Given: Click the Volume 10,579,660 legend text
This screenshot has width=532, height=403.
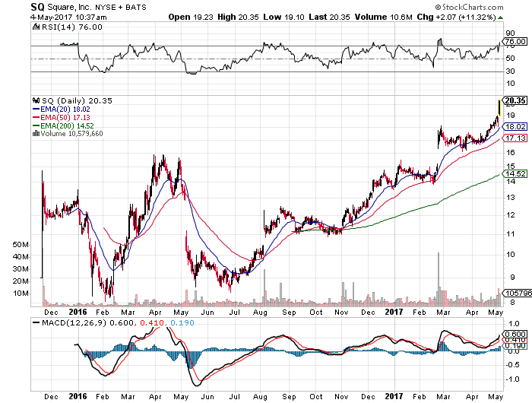Looking at the screenshot, I should (71, 134).
